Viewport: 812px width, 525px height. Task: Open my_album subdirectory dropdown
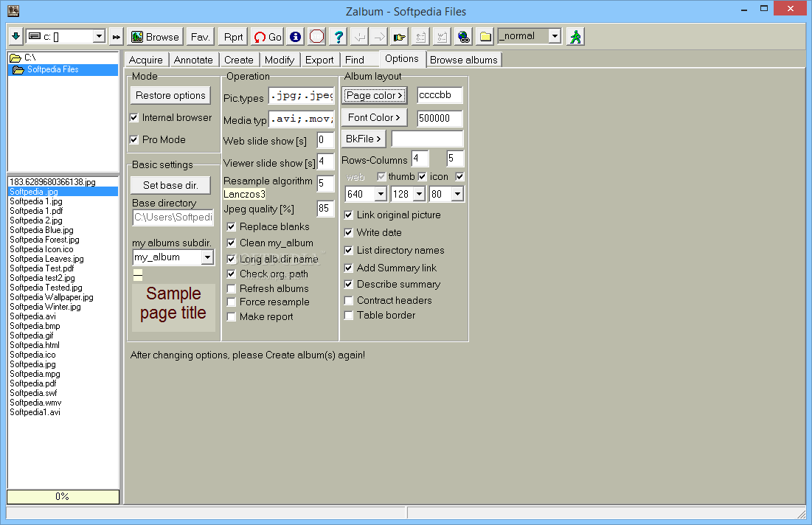[x=208, y=257]
